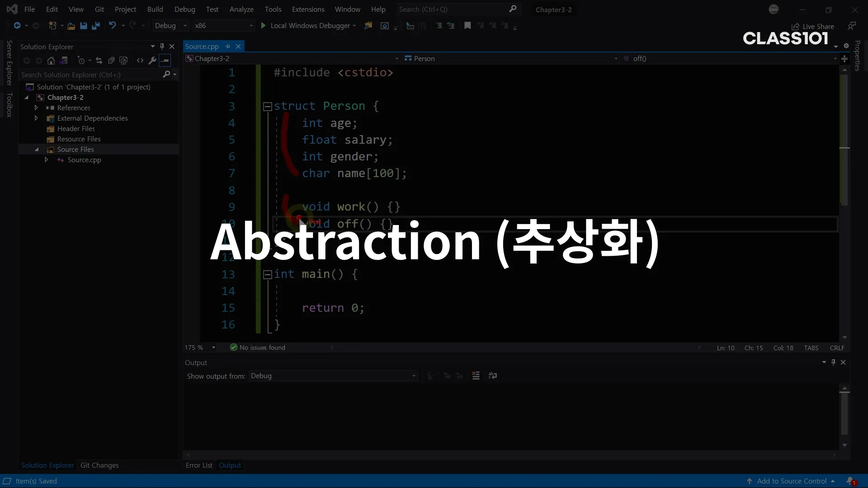Switch to the Error List tab
Viewport: 868px width, 488px height.
199,465
